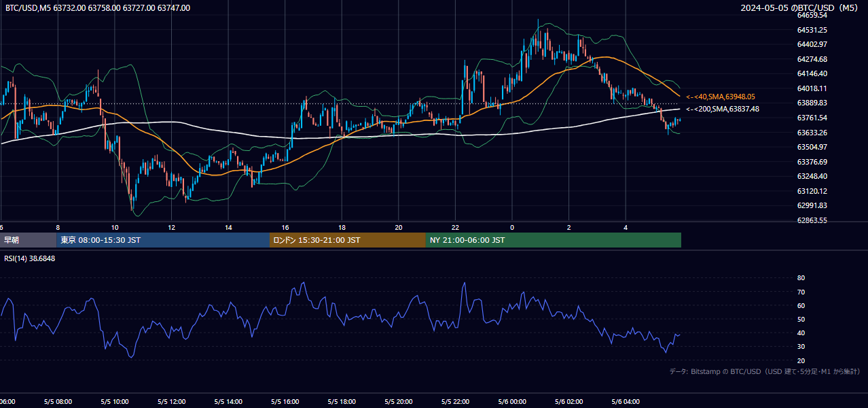This screenshot has height=408, width=868.
Task: Click hour 18 on price chart time axis
Action: 342,227
